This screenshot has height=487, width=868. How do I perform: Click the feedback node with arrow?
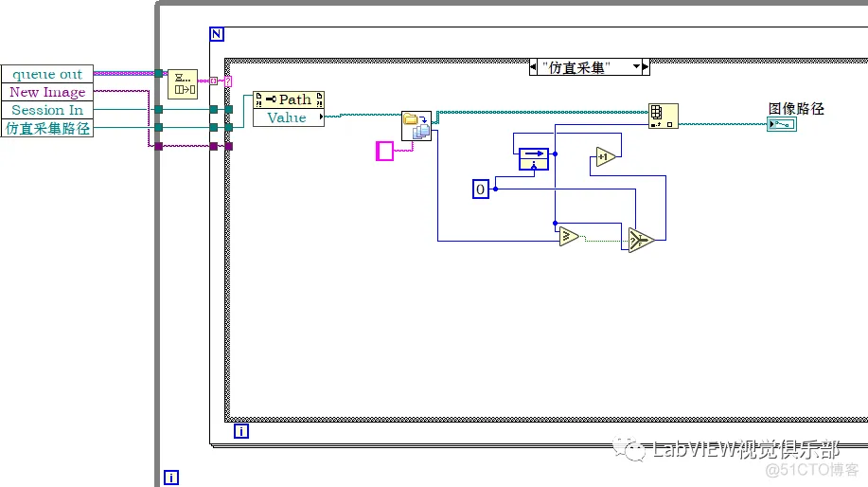click(534, 159)
